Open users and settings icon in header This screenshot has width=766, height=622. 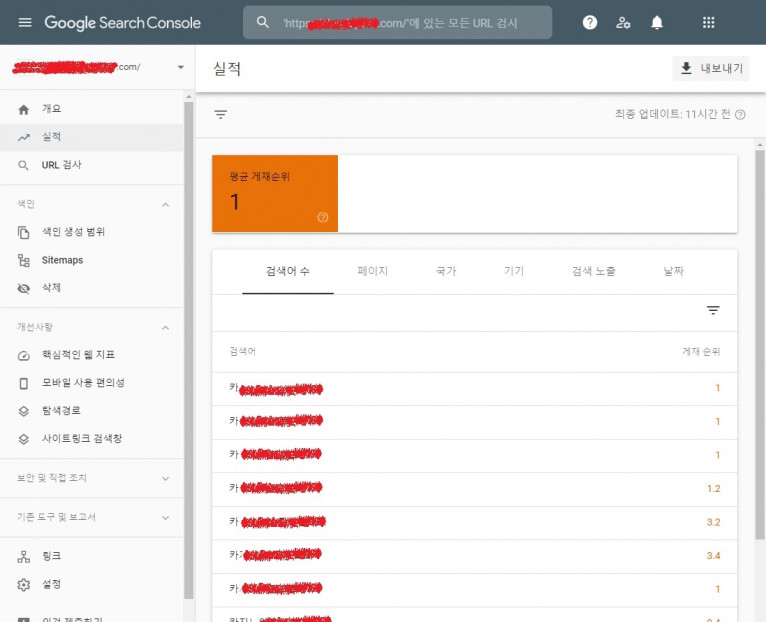point(623,22)
